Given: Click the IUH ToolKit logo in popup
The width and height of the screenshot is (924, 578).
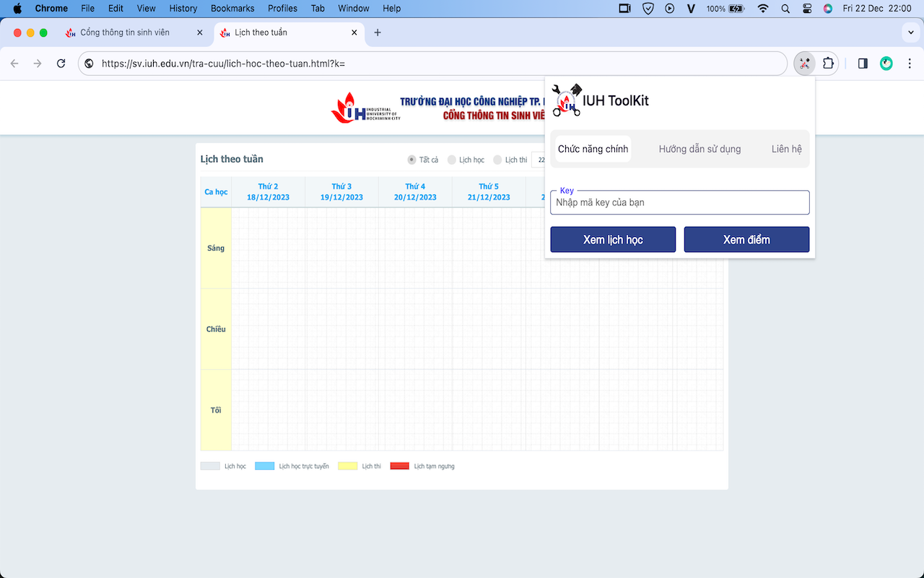Looking at the screenshot, I should click(x=567, y=100).
